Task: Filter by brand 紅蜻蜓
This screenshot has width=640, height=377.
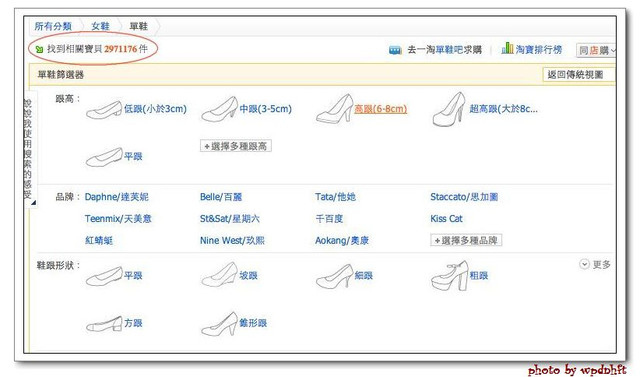Action: pyautogui.click(x=99, y=241)
